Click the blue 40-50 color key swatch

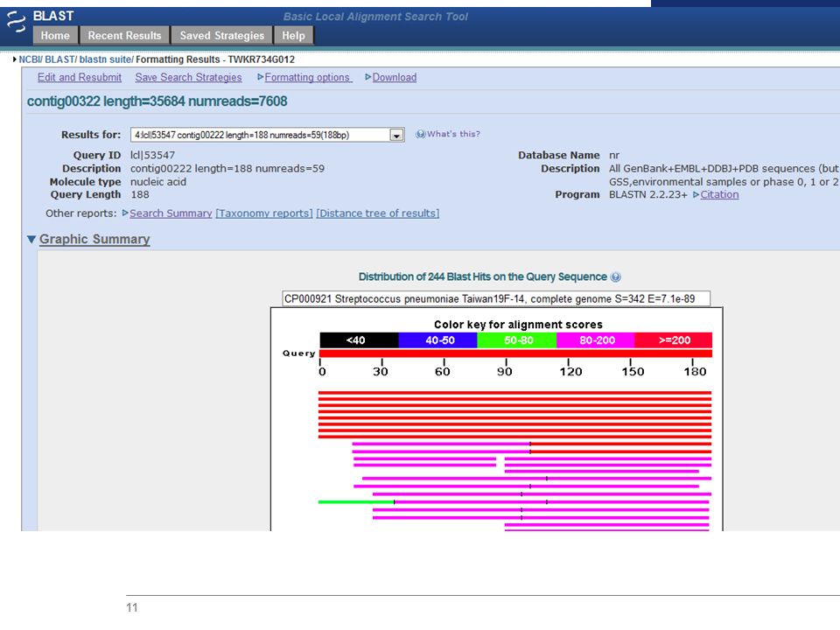(438, 340)
